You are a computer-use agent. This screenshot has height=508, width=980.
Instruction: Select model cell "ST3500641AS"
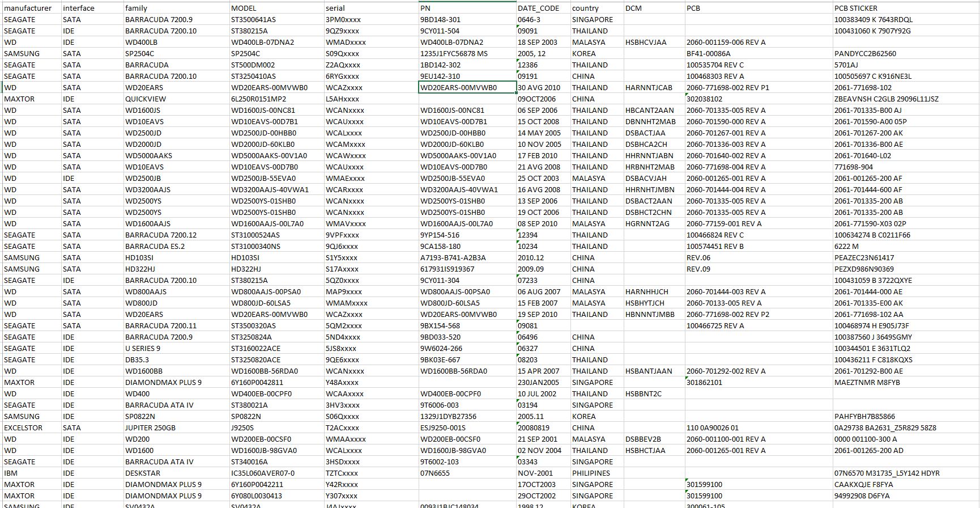[x=277, y=19]
